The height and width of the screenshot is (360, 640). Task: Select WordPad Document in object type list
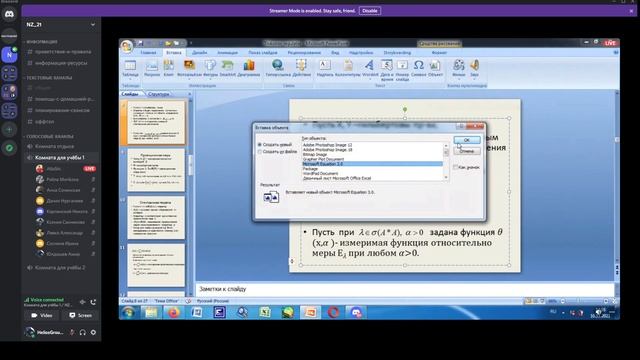(372, 173)
